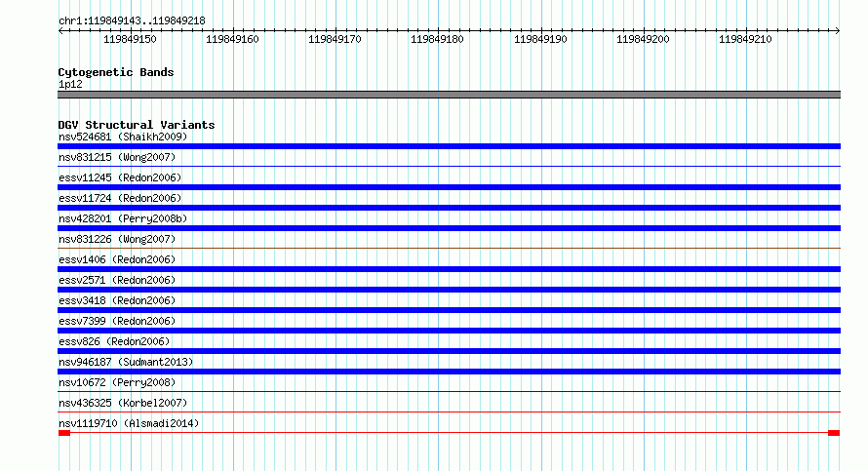The width and height of the screenshot is (868, 471).
Task: Click the red line of nsv436325
Action: click(449, 412)
